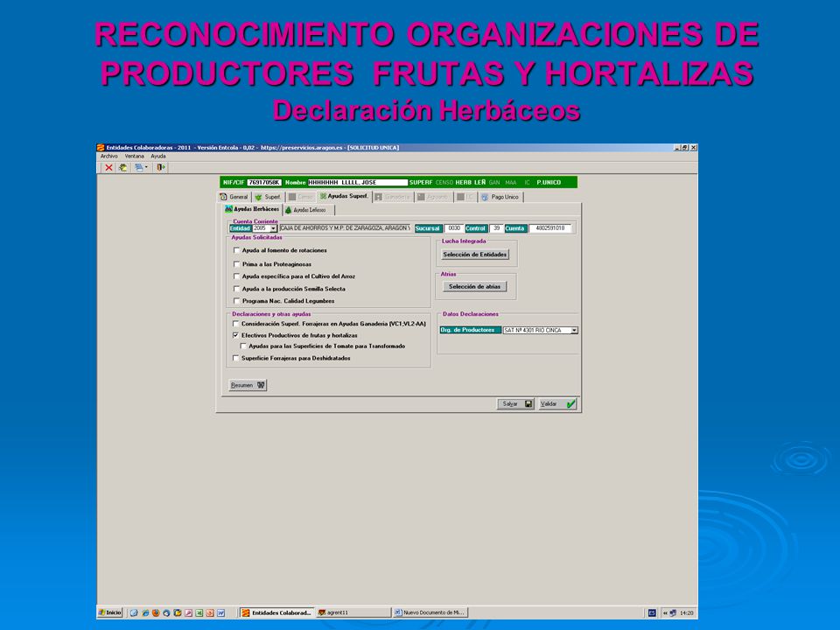
Task: Click the second toolbar icon beside red X
Action: [x=123, y=168]
